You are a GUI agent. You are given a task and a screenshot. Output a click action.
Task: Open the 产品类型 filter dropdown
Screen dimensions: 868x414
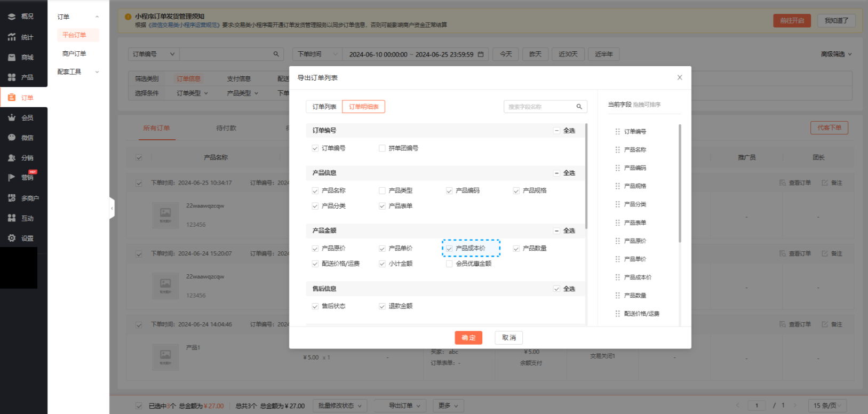tap(243, 93)
